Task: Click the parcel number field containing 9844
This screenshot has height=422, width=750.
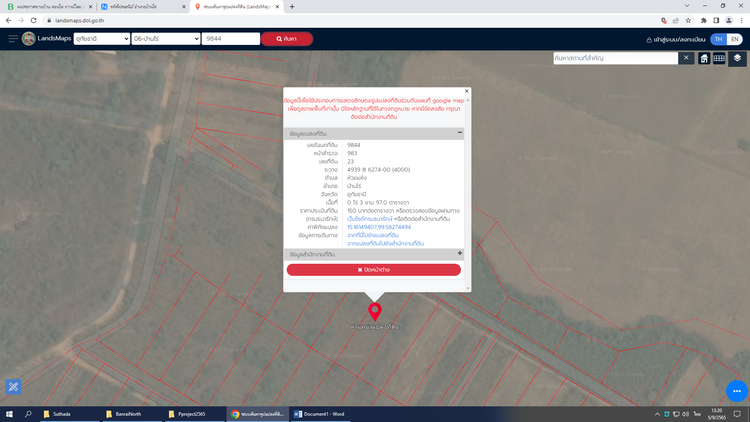Action: tap(230, 39)
